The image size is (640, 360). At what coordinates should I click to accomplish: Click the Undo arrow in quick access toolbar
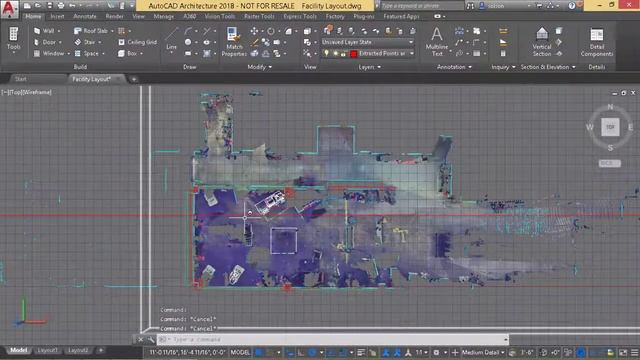click(x=72, y=6)
